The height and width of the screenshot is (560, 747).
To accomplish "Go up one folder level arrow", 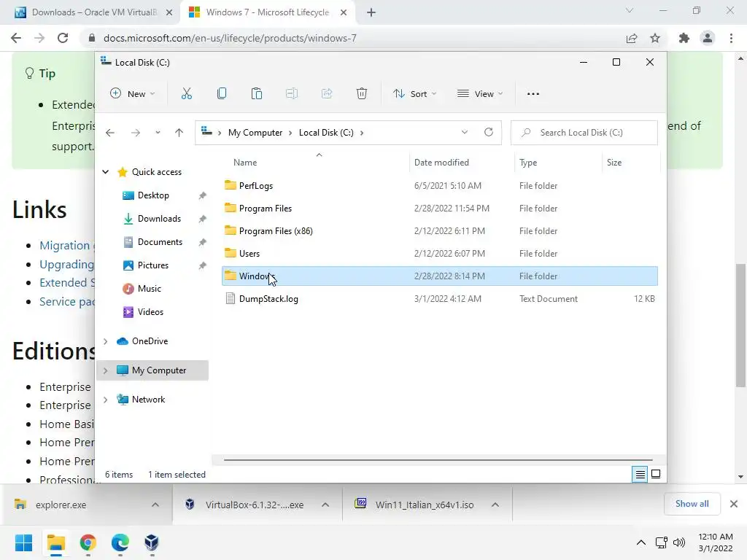I will coord(179,133).
